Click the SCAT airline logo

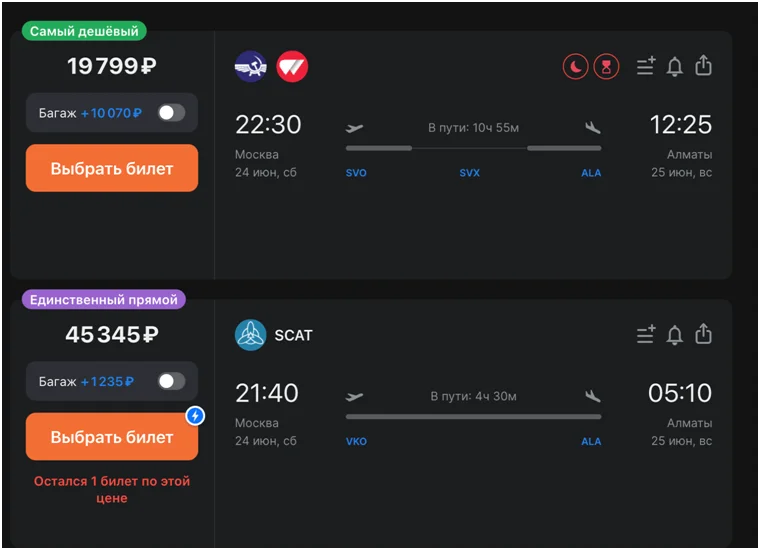click(251, 335)
